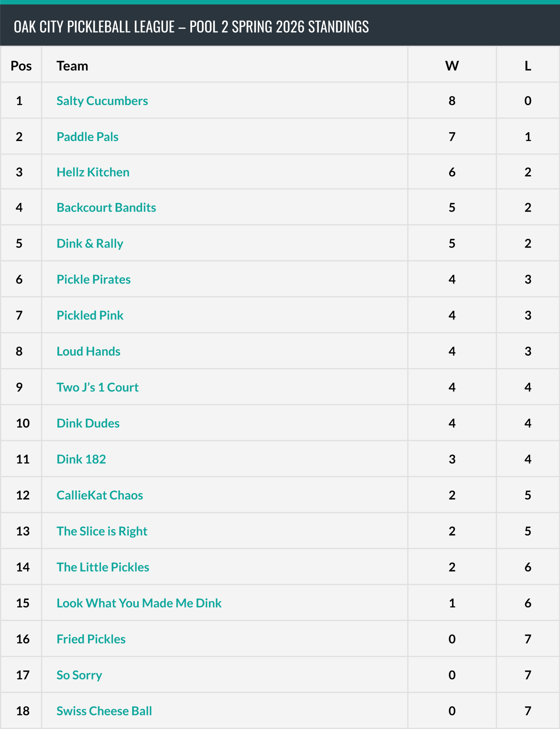
Task: Open the Dink & Rally link
Action: coord(90,243)
